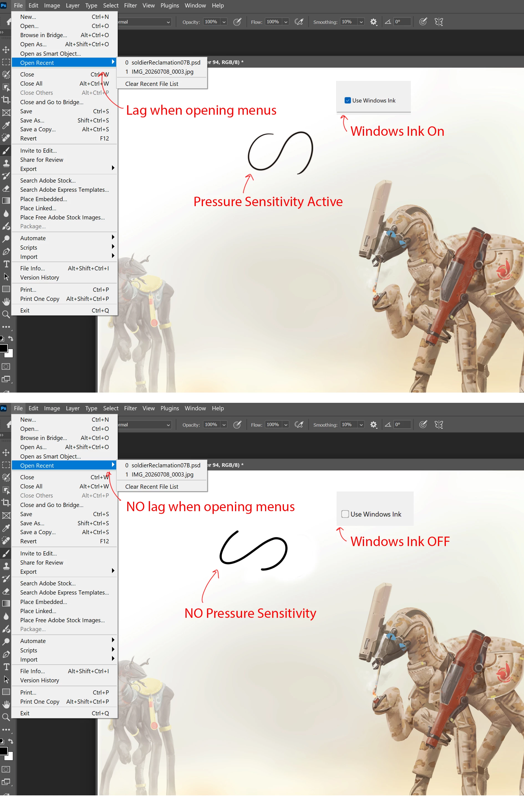Open symmetry butterfly options in the lower window
Screen dimensions: 524x812
[439, 425]
